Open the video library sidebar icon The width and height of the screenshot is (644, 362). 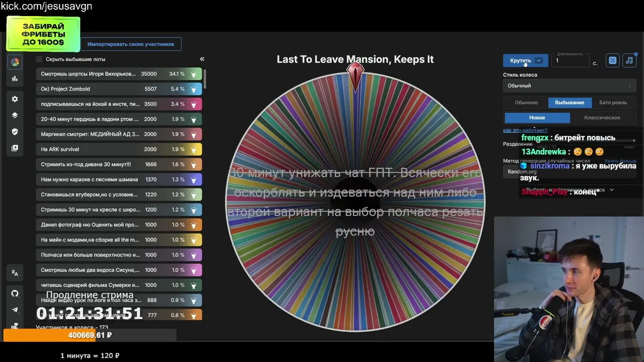(15, 148)
